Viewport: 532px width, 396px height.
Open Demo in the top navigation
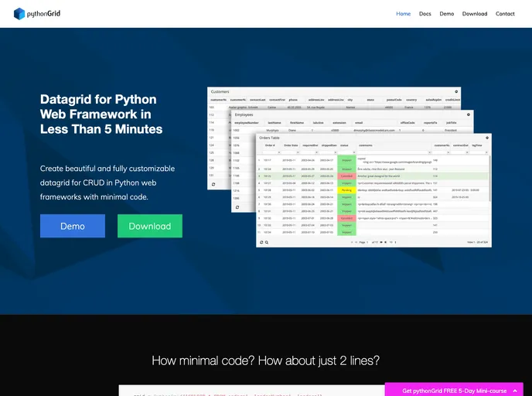pyautogui.click(x=446, y=14)
